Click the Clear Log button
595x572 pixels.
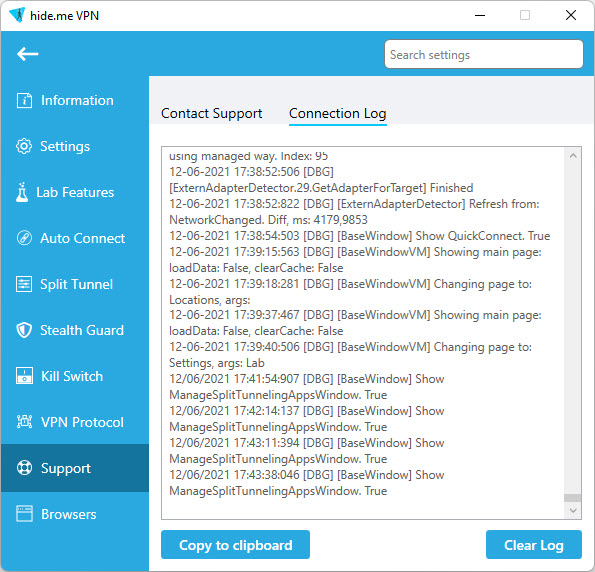pos(534,545)
